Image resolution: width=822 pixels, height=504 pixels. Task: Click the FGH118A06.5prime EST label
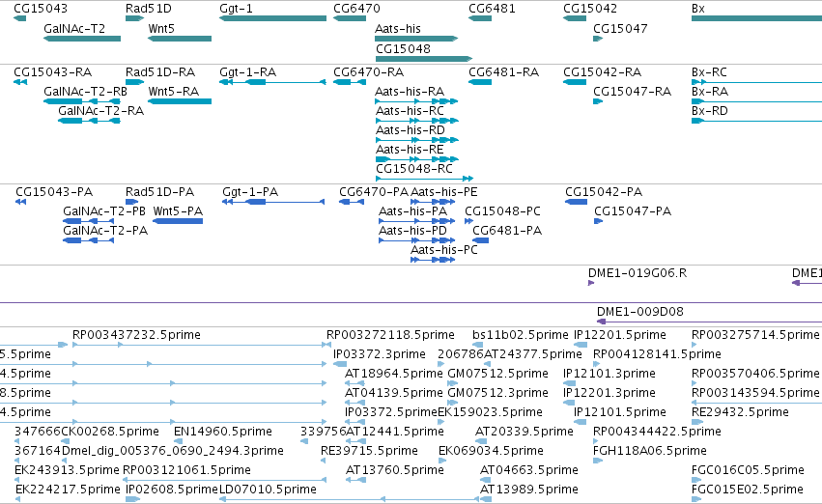click(x=649, y=451)
